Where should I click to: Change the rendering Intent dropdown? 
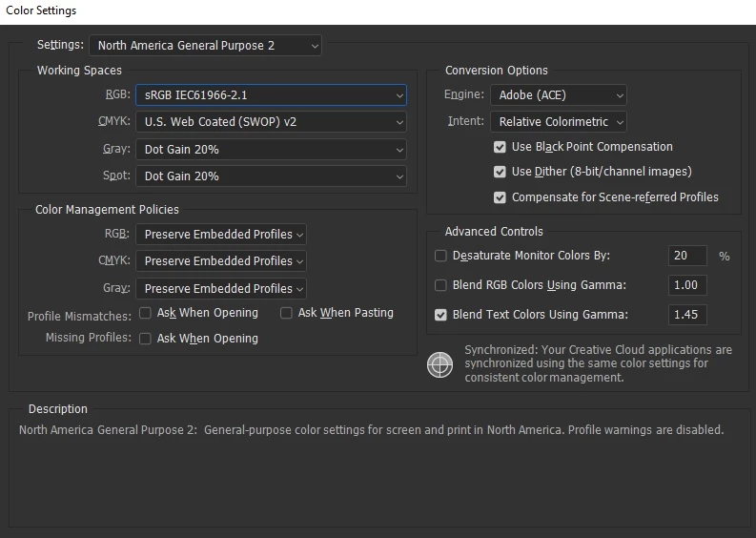click(x=559, y=121)
